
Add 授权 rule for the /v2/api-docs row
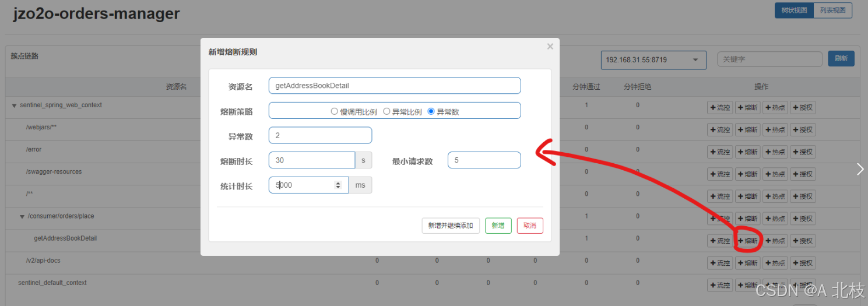[803, 262]
